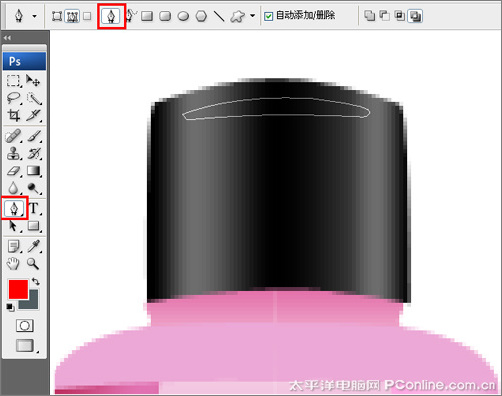Click the Ellipse shape tool button
The height and width of the screenshot is (396, 502).
coord(183,16)
